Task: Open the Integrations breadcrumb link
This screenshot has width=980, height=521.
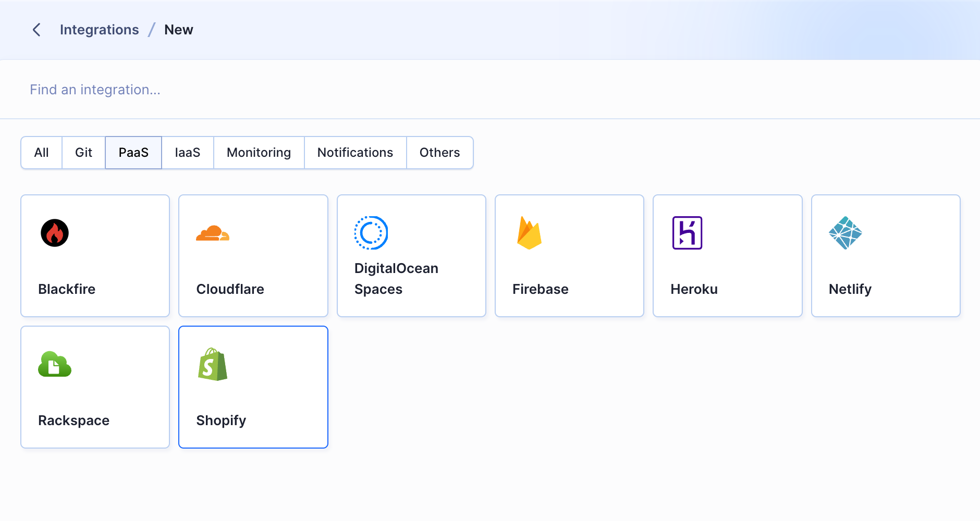Action: (x=100, y=30)
